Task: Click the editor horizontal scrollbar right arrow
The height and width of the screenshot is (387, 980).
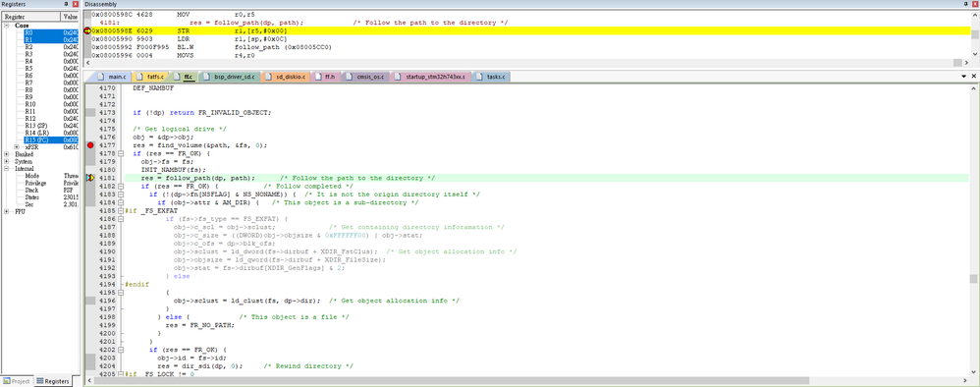Action: (965, 380)
